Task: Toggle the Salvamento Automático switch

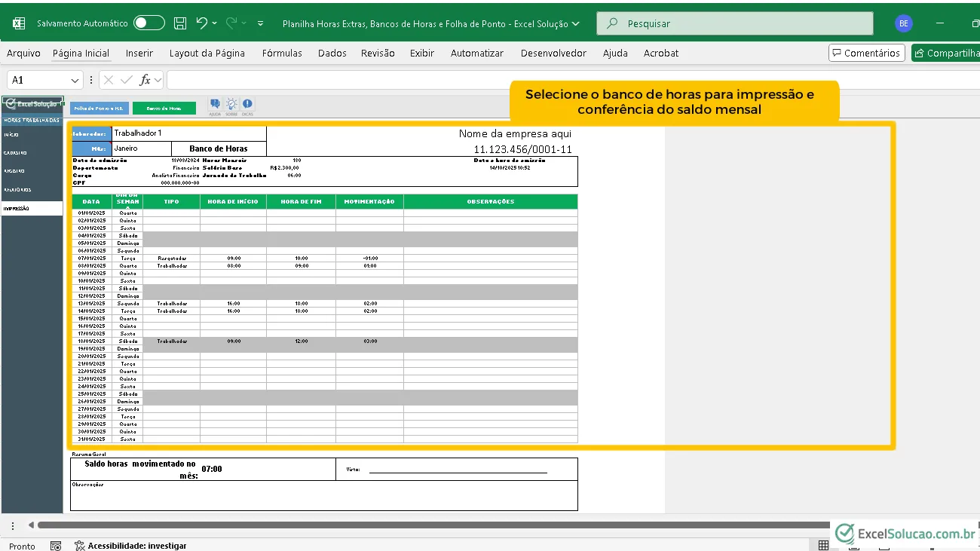Action: point(149,23)
